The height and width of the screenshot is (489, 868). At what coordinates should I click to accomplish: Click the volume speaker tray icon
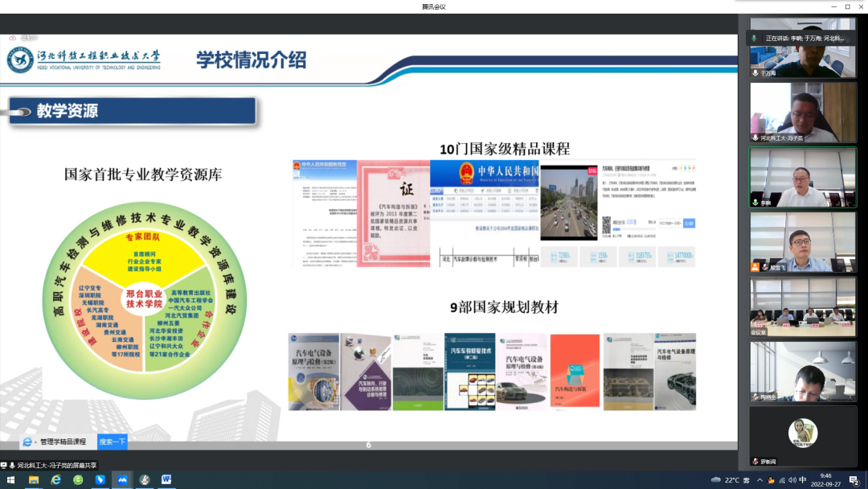792,480
